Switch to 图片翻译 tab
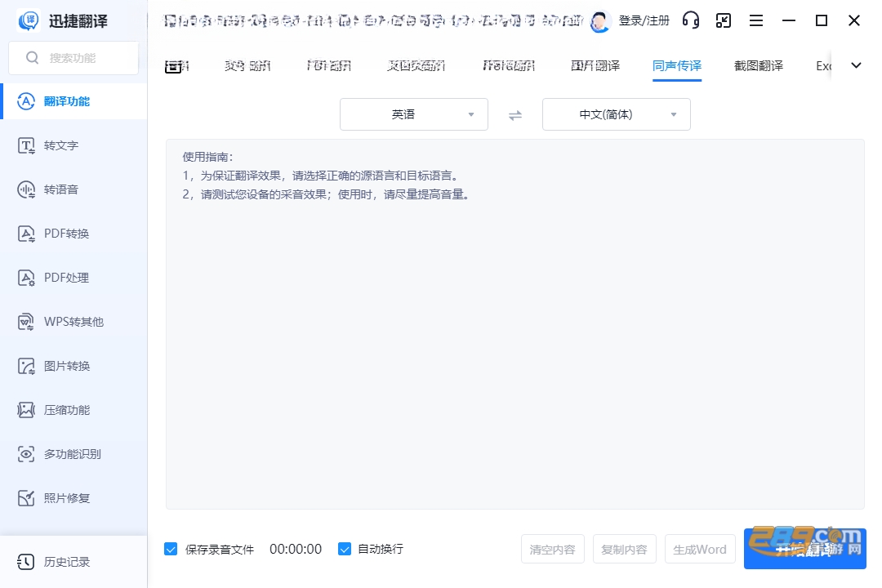This screenshot has height=588, width=882. [x=595, y=66]
